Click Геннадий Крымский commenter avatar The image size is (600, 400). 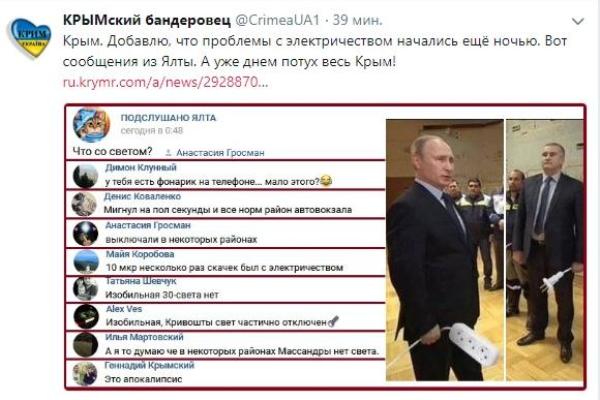tap(85, 373)
